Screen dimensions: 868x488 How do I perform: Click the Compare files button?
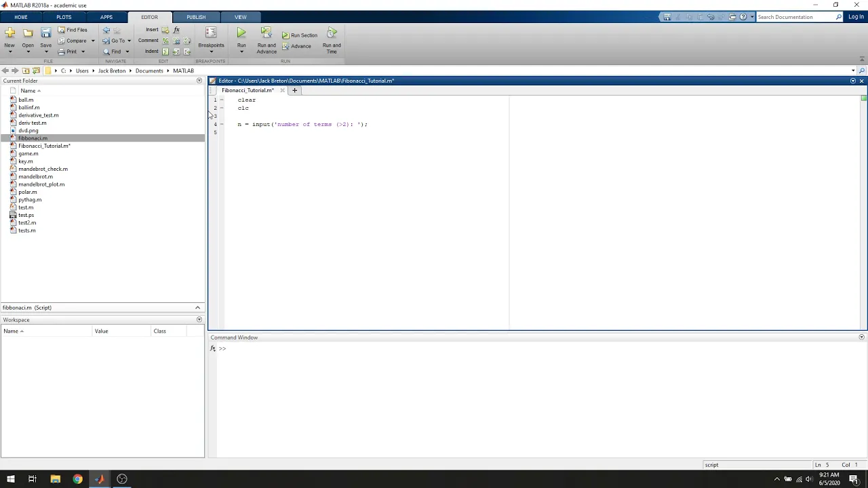click(72, 41)
